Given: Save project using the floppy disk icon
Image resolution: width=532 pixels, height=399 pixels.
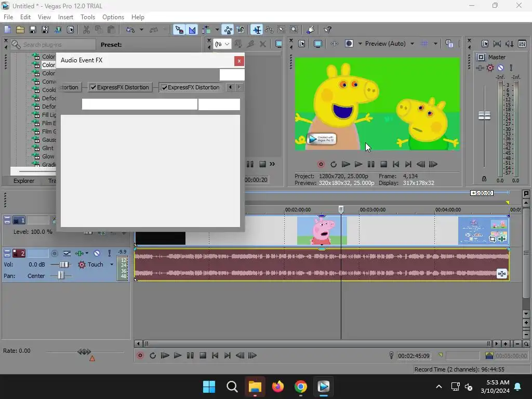Looking at the screenshot, I should [33, 30].
